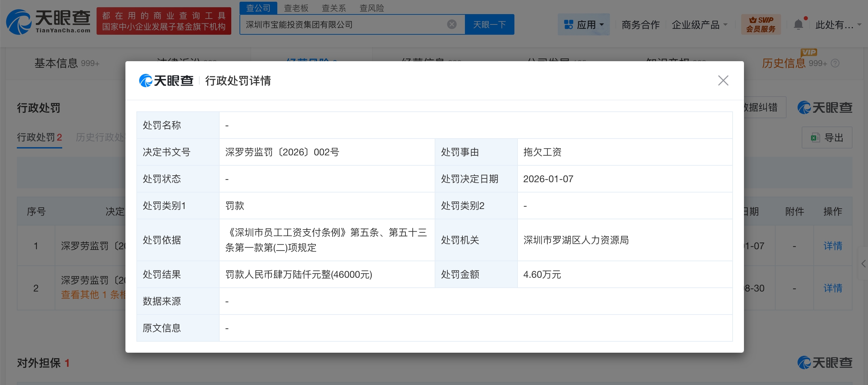Clear the search box text

(x=452, y=24)
